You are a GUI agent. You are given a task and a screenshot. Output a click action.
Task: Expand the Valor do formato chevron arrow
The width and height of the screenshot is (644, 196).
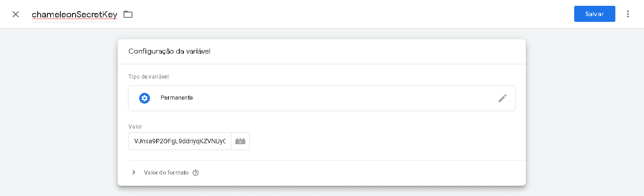[134, 172]
